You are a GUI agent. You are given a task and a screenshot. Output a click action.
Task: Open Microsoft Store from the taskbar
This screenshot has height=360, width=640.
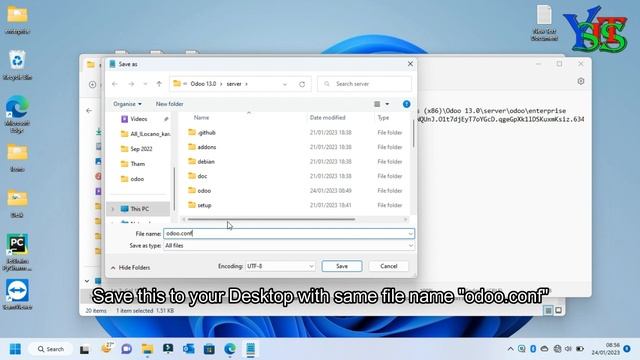coord(209,349)
